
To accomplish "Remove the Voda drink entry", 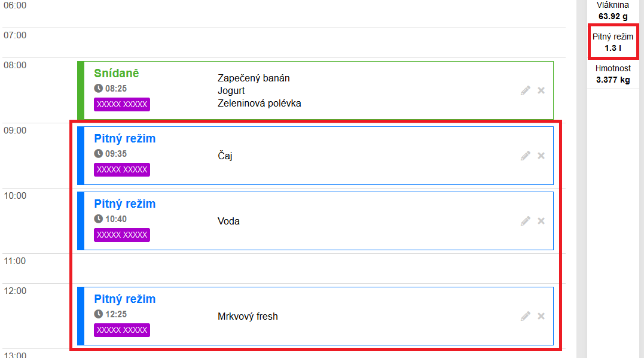I will [x=541, y=221].
